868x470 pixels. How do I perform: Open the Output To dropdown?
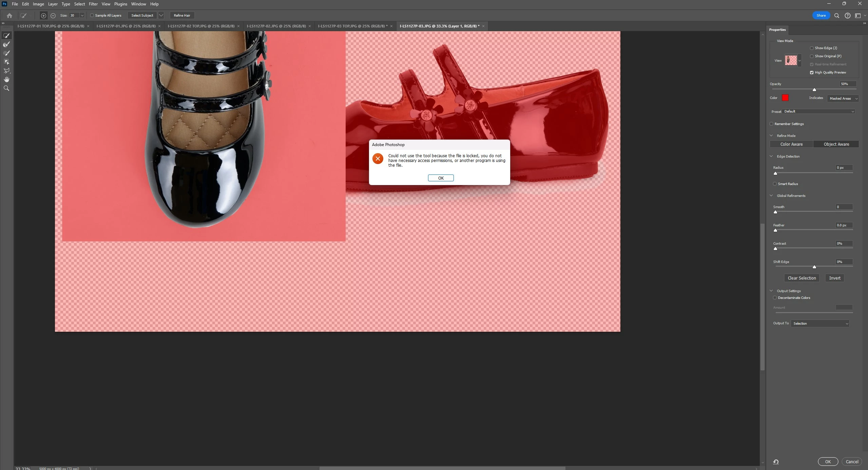click(820, 324)
